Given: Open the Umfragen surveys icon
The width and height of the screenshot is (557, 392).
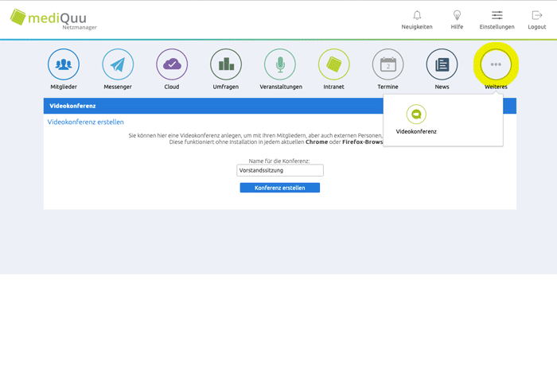Looking at the screenshot, I should 226,64.
